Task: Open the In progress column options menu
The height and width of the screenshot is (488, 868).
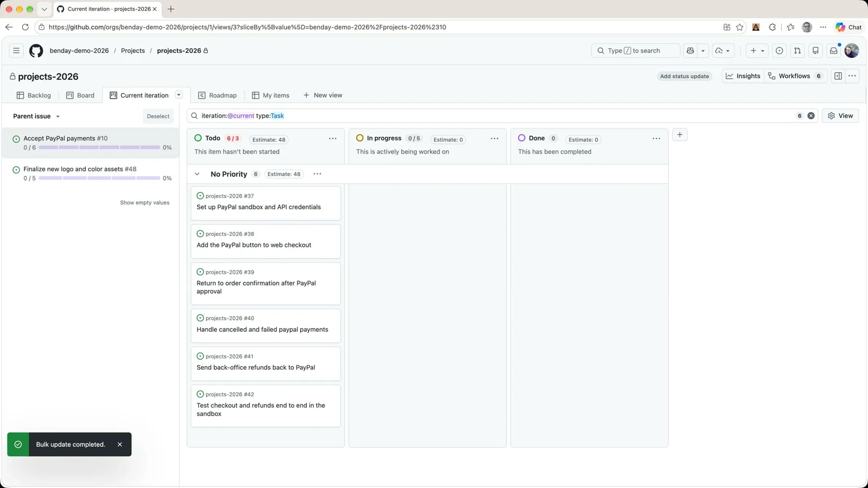Action: (495, 139)
